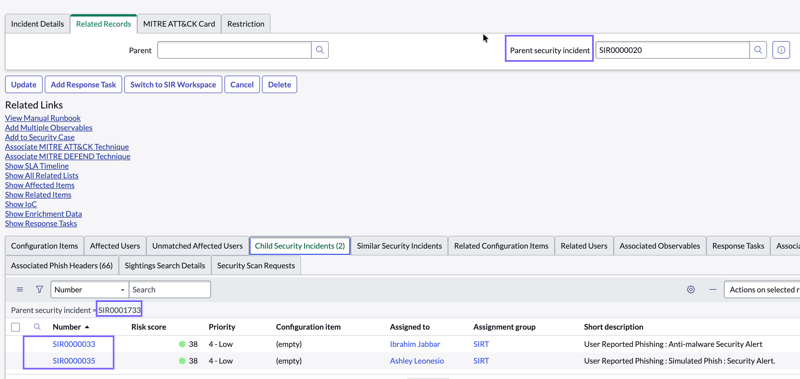Collapse the list with minus icon

click(713, 289)
